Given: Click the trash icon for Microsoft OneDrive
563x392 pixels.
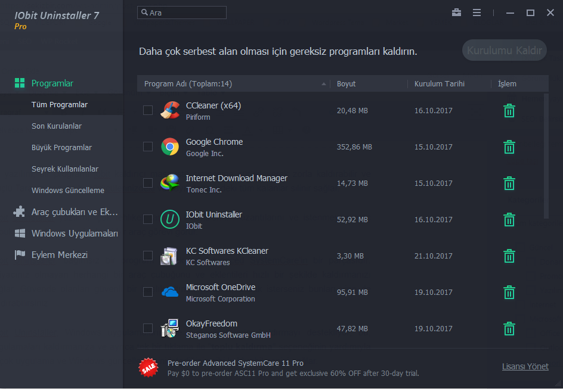Looking at the screenshot, I should (x=509, y=293).
